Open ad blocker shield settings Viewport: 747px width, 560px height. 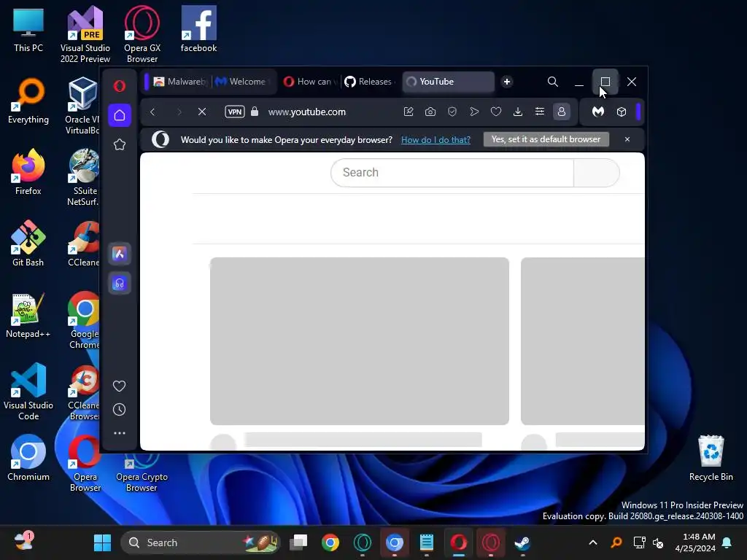coord(452,112)
